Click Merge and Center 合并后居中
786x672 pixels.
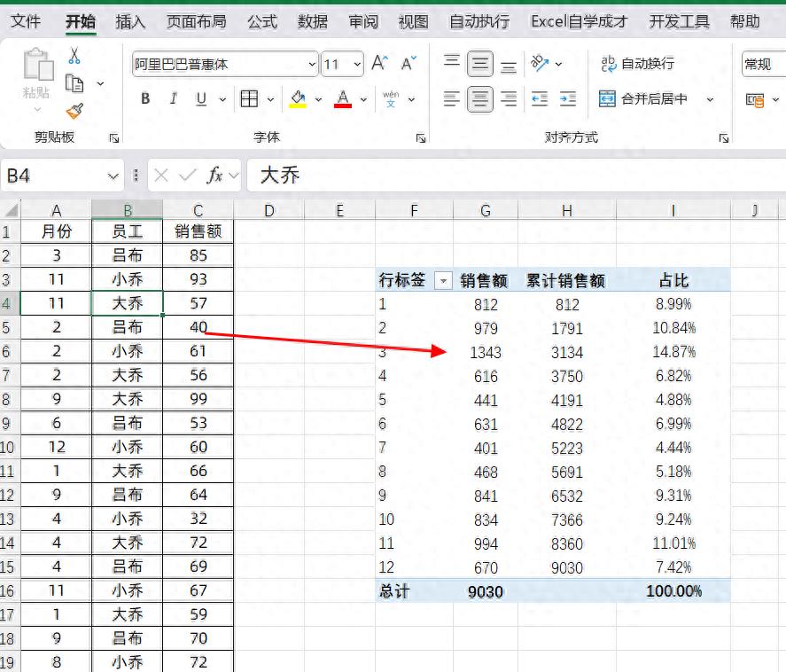click(643, 99)
